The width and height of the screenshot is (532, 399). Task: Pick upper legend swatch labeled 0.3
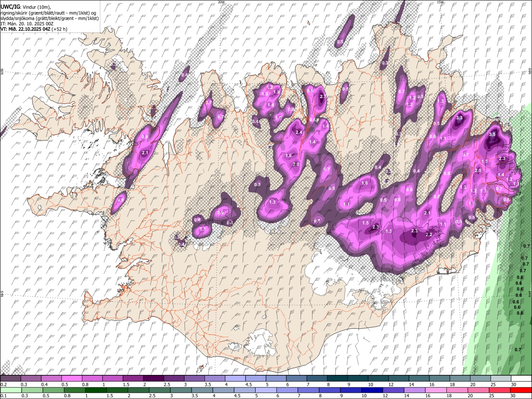(31, 378)
